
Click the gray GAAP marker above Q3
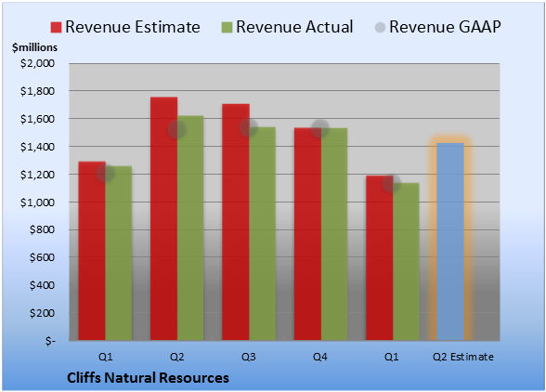(x=249, y=127)
